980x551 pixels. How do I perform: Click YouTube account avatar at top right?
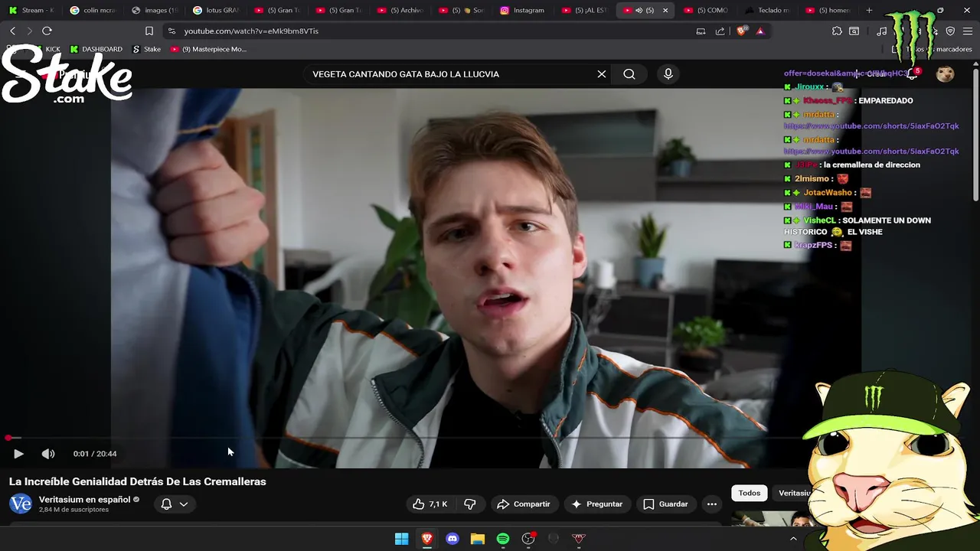pos(946,74)
